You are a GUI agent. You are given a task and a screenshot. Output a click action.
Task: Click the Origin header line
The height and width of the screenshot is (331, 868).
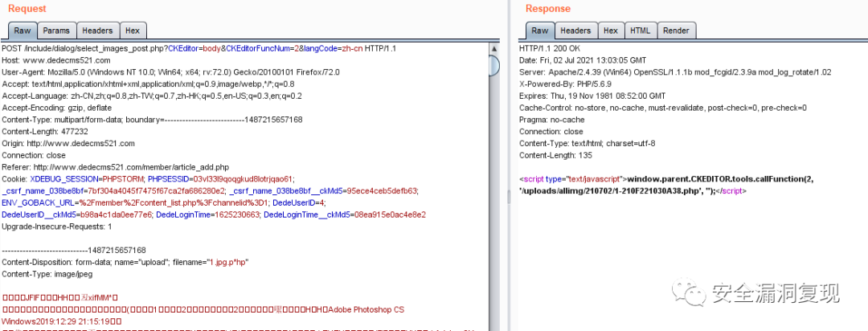[68, 143]
